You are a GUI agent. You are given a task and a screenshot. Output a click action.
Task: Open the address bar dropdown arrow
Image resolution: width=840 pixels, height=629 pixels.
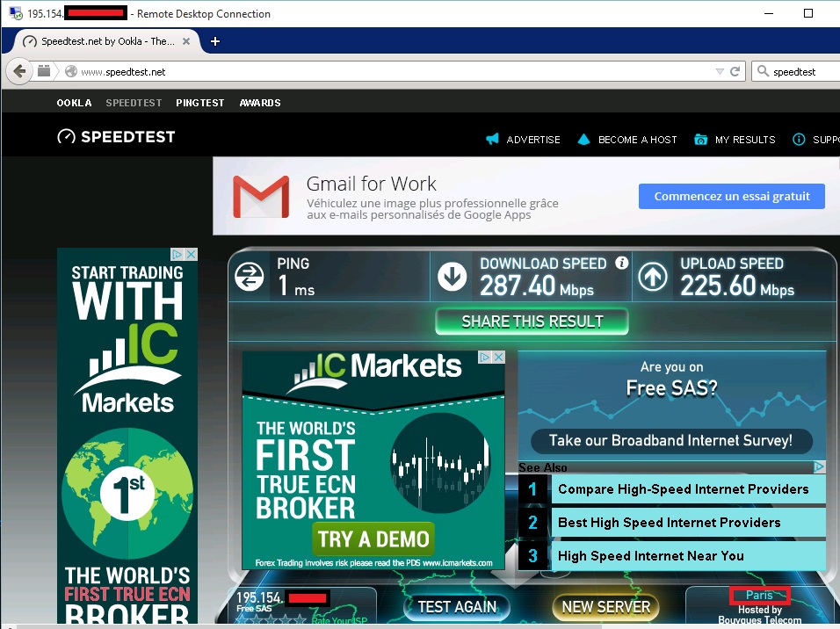click(719, 71)
